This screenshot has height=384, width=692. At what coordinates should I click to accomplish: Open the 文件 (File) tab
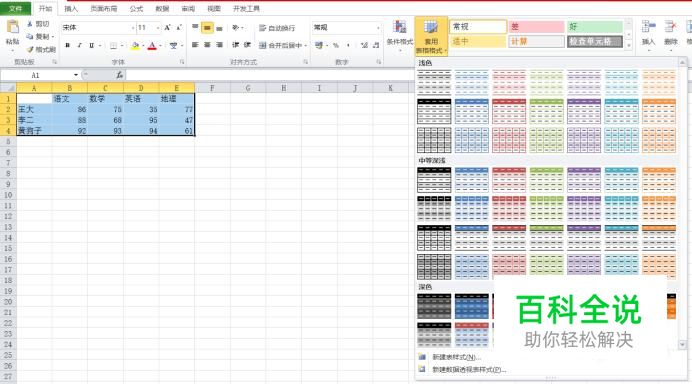click(x=15, y=8)
